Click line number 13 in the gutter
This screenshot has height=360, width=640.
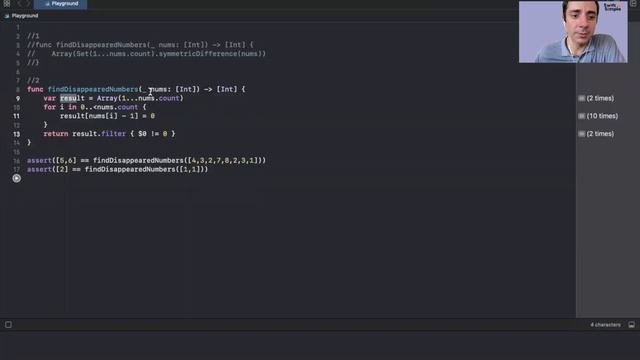16,134
